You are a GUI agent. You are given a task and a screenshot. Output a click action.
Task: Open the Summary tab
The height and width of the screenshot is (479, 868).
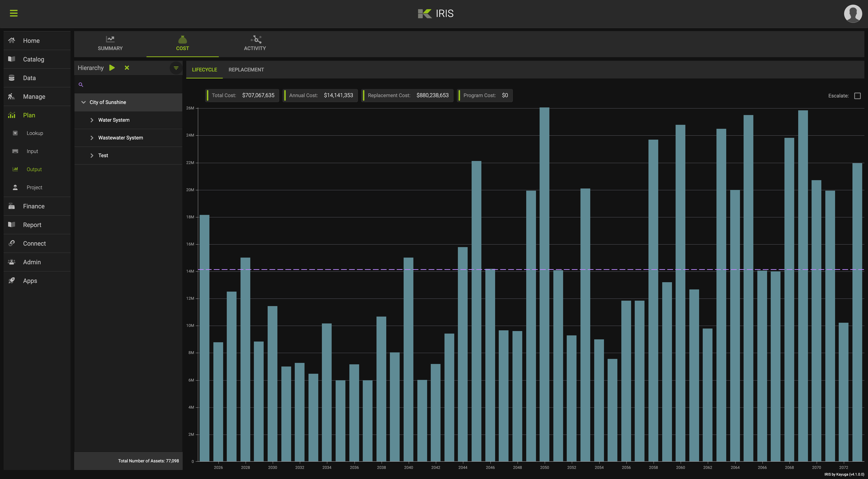click(x=110, y=44)
